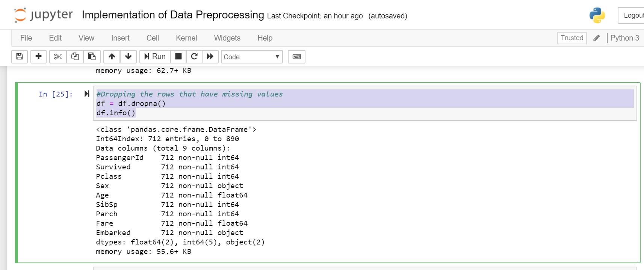
Task: Save and checkpoint the notebook
Action: (20, 57)
